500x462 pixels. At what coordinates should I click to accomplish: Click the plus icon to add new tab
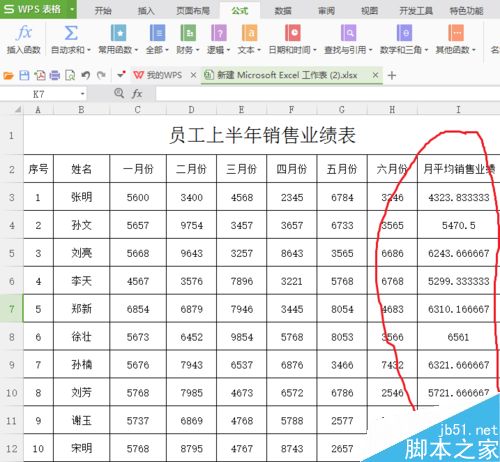[x=392, y=76]
